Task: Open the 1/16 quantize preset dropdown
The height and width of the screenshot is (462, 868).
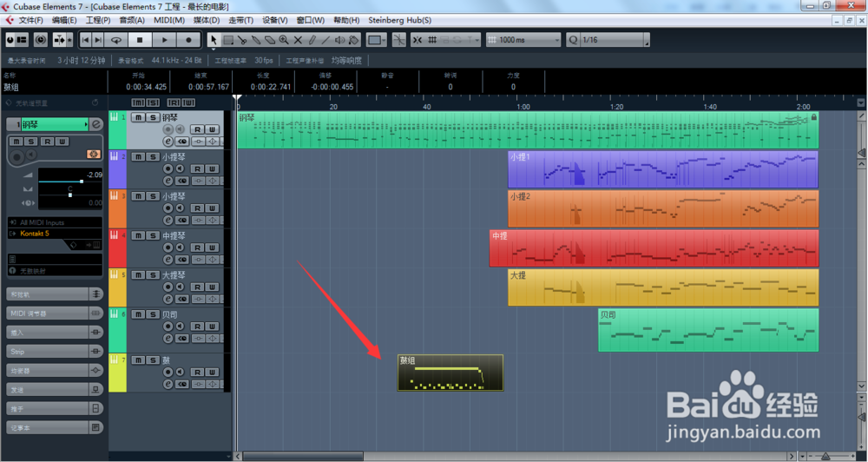Action: [x=614, y=40]
